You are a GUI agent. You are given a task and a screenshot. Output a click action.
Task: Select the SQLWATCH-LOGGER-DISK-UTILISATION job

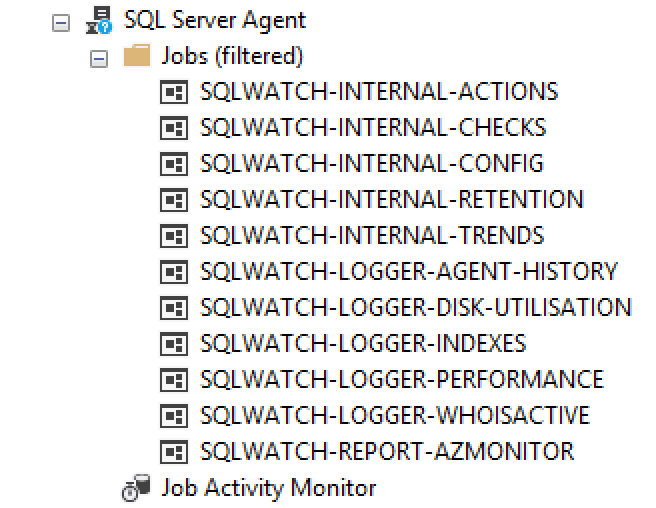click(416, 308)
